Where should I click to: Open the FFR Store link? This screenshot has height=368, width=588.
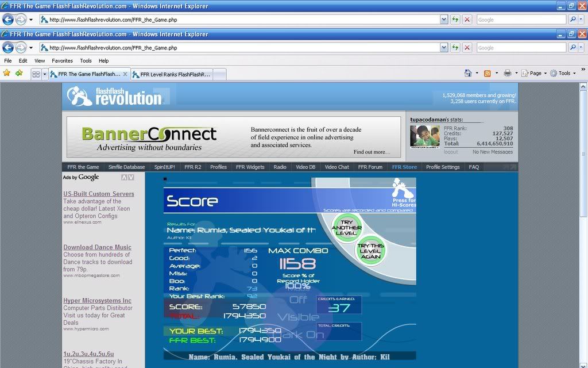pos(404,167)
